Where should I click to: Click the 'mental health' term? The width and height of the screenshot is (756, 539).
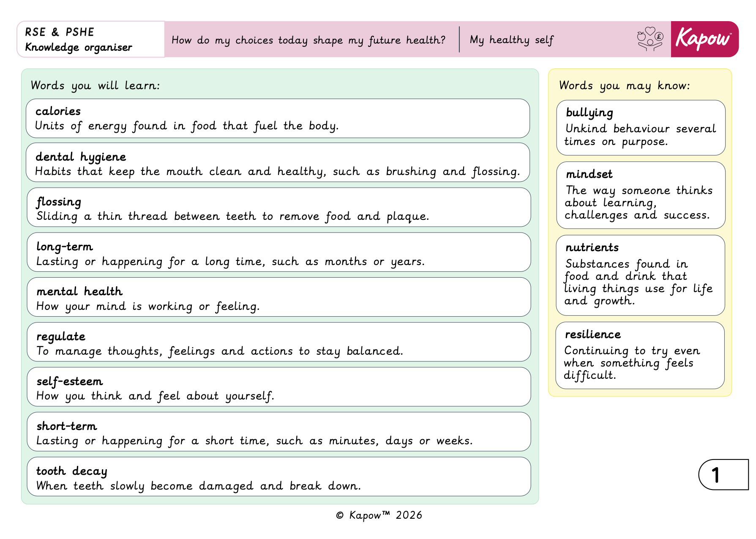click(x=79, y=291)
